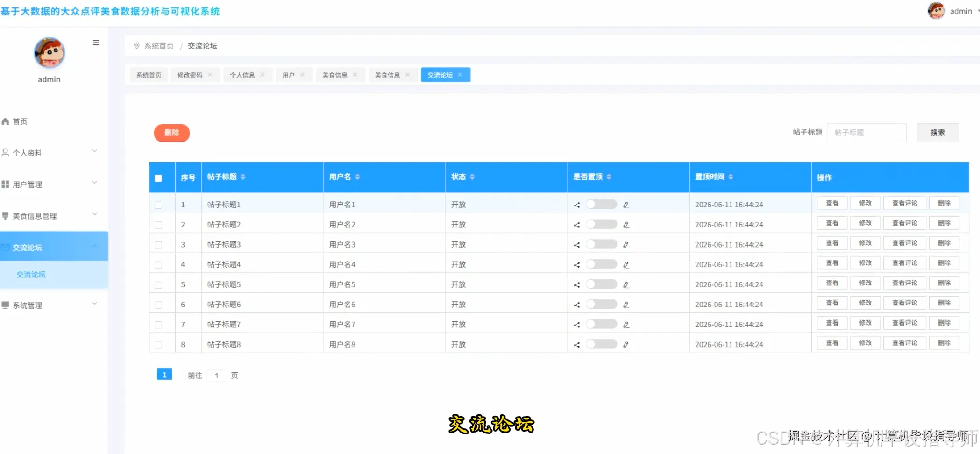Viewport: 980px width, 454px height.
Task: Click the share icon in the 帖子标题8 row
Action: (x=577, y=345)
